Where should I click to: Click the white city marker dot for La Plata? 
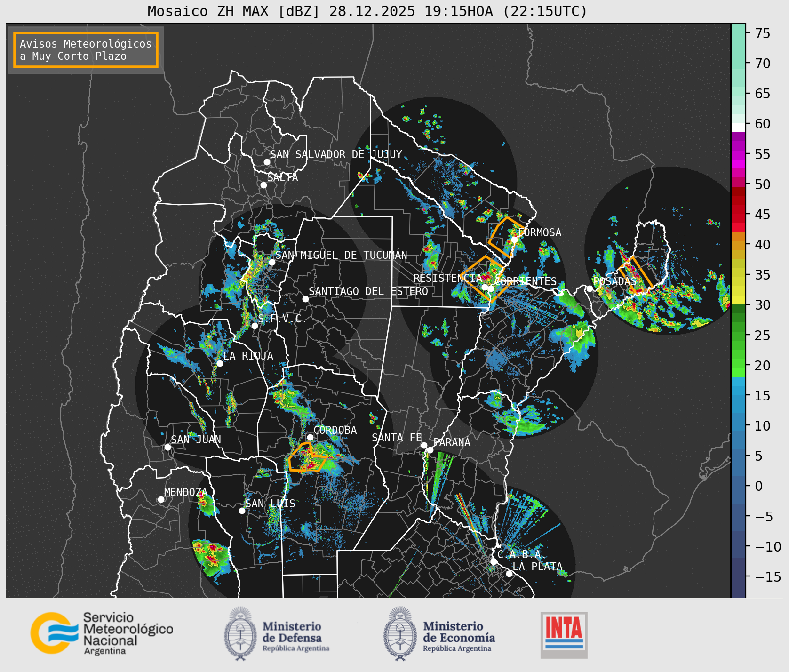(509, 574)
